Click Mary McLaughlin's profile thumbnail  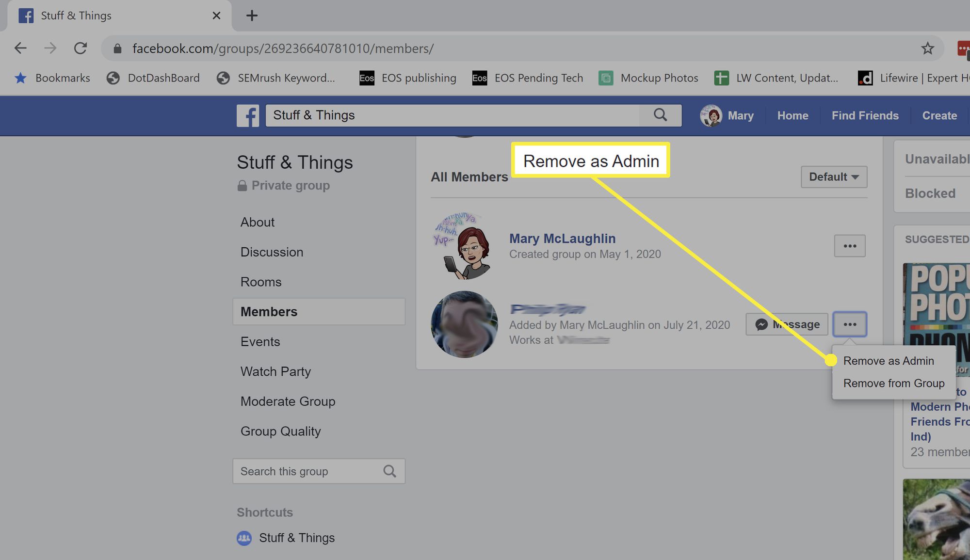tap(465, 245)
